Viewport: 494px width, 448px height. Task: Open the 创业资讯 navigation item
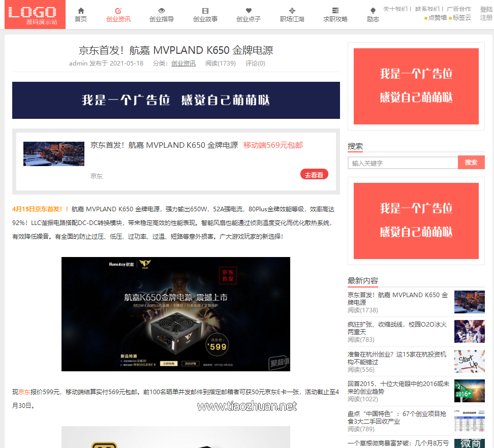118,19
